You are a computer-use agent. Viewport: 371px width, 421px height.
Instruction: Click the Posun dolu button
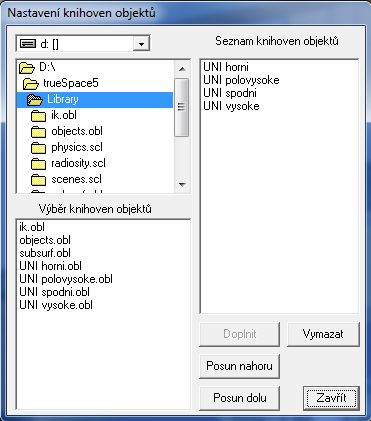[239, 398]
